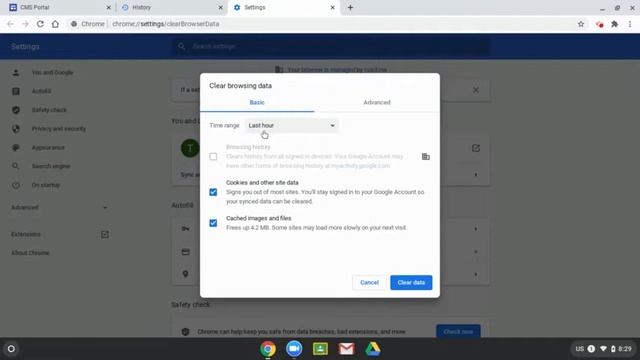Open the Time range dropdown
Viewport: 640px width, 360px height.
[291, 125]
